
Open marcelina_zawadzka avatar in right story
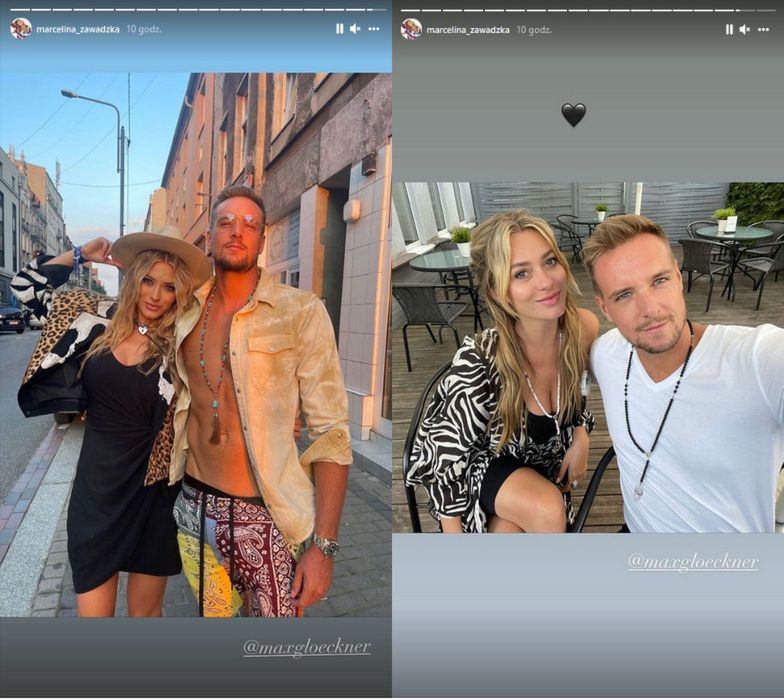[411, 30]
